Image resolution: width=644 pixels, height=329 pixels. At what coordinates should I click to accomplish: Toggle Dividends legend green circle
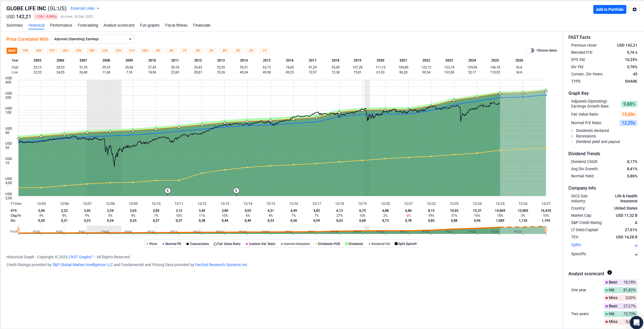pyautogui.click(x=346, y=244)
